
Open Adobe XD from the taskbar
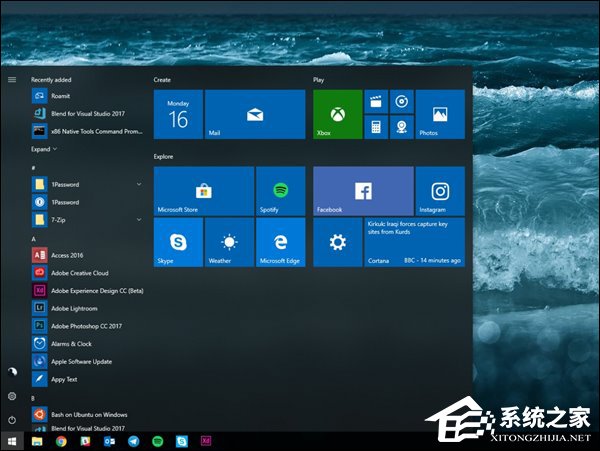tap(206, 441)
